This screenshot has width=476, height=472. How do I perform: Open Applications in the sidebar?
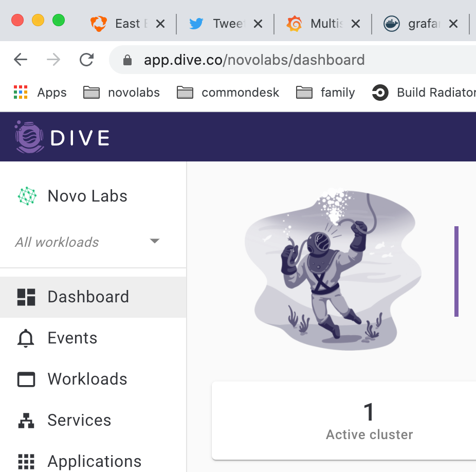point(93,461)
